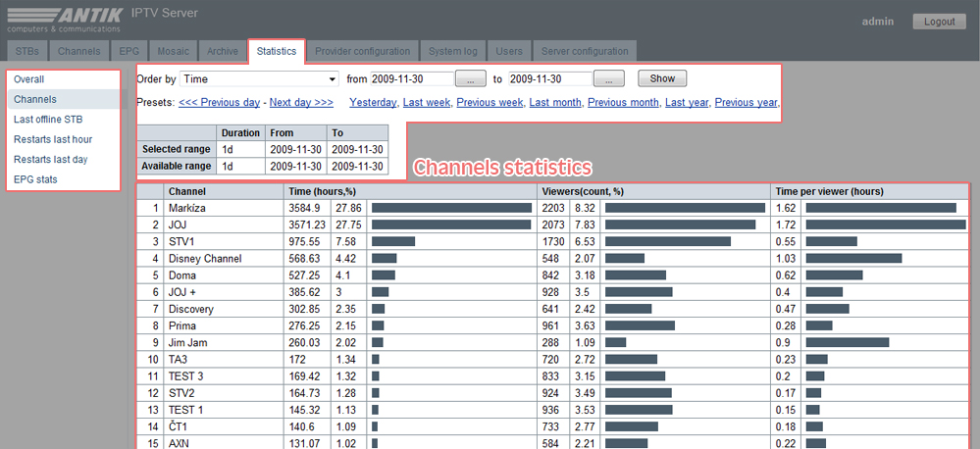Click the TEST 1 channel name
980x449 pixels.
click(185, 411)
